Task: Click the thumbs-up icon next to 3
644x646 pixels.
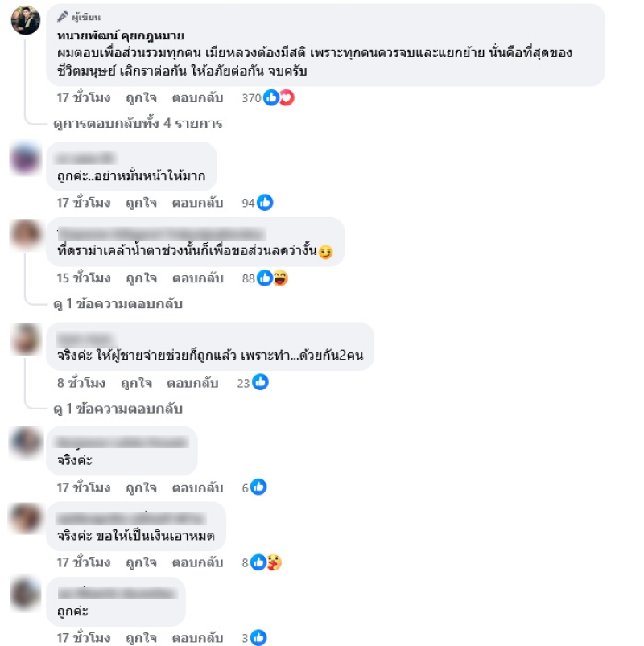Action: click(258, 638)
